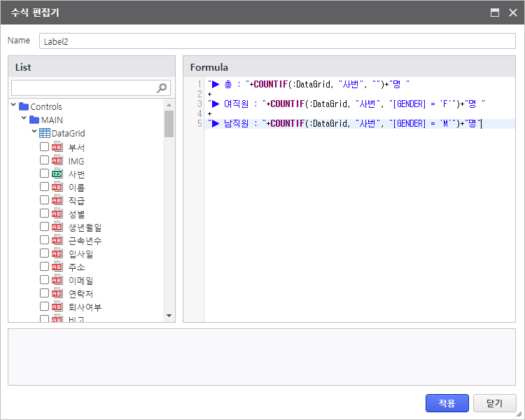The width and height of the screenshot is (525, 420).
Task: Click the List tree scrollbar down arrow
Action: [169, 316]
